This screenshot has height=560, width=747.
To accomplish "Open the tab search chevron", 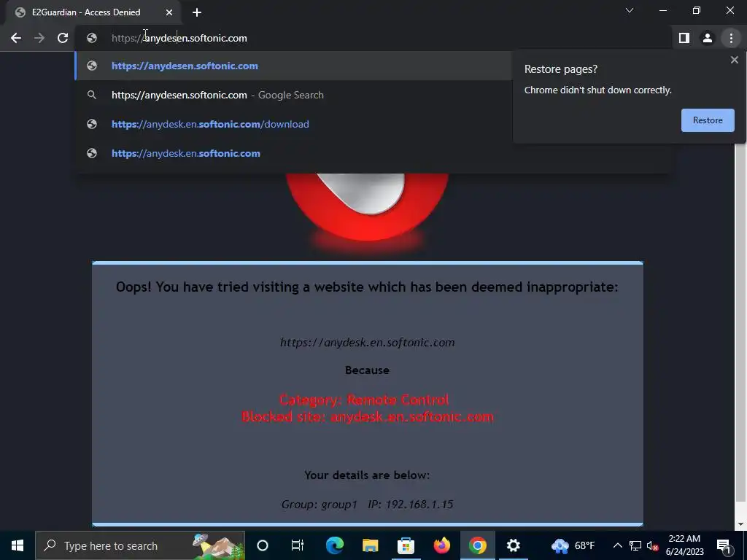I will tap(630, 10).
